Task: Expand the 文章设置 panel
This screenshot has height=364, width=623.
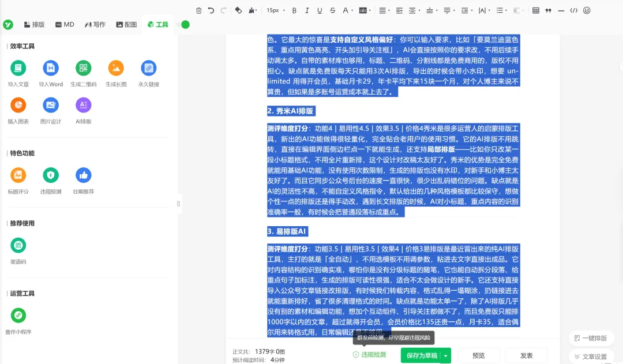Action: pyautogui.click(x=591, y=357)
